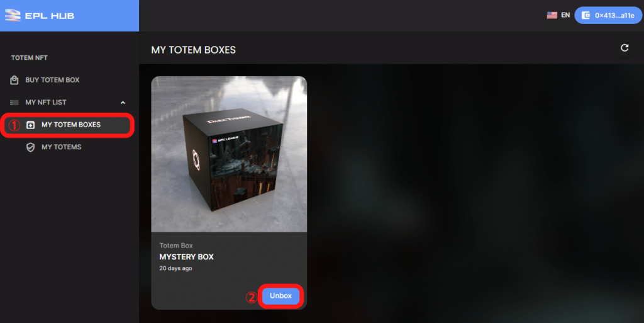Refresh the totem boxes list
This screenshot has width=644, height=323.
point(625,48)
